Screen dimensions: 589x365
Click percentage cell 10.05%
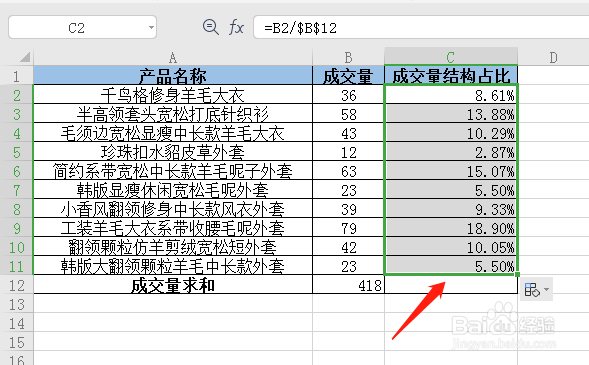point(451,247)
